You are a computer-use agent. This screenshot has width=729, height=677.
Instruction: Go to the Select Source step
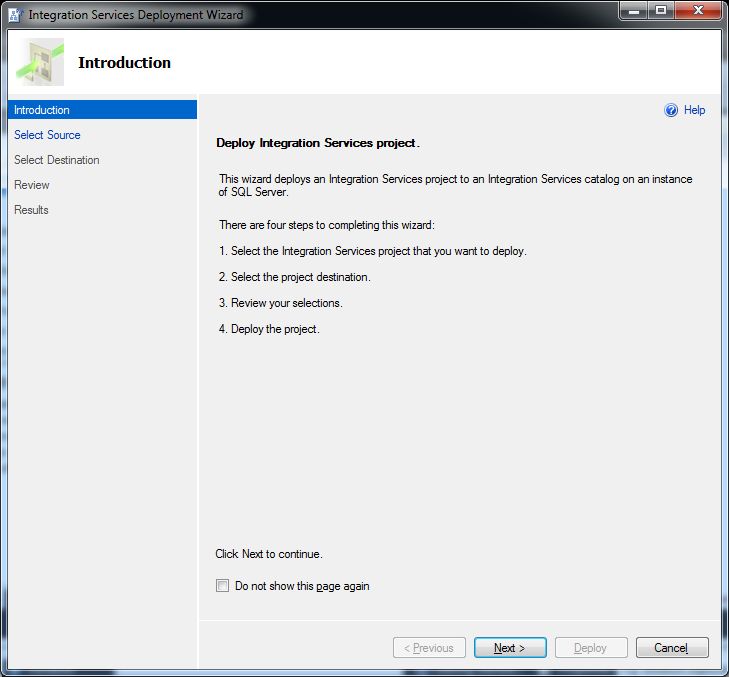[47, 135]
